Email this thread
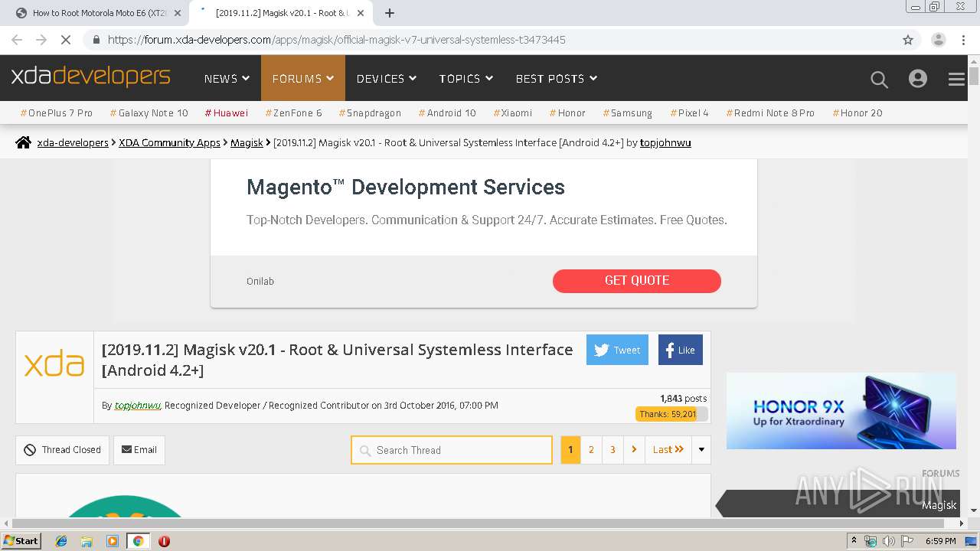The height and width of the screenshot is (551, 980). [x=139, y=450]
